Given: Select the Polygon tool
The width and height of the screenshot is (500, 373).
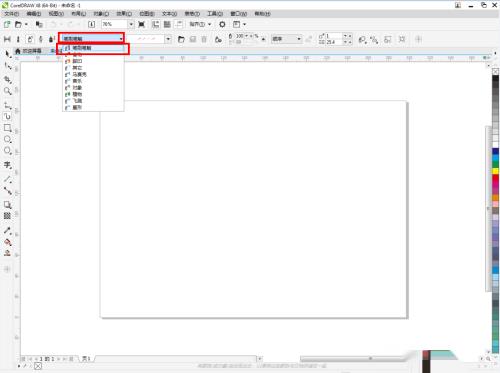Looking at the screenshot, I should (x=8, y=151).
